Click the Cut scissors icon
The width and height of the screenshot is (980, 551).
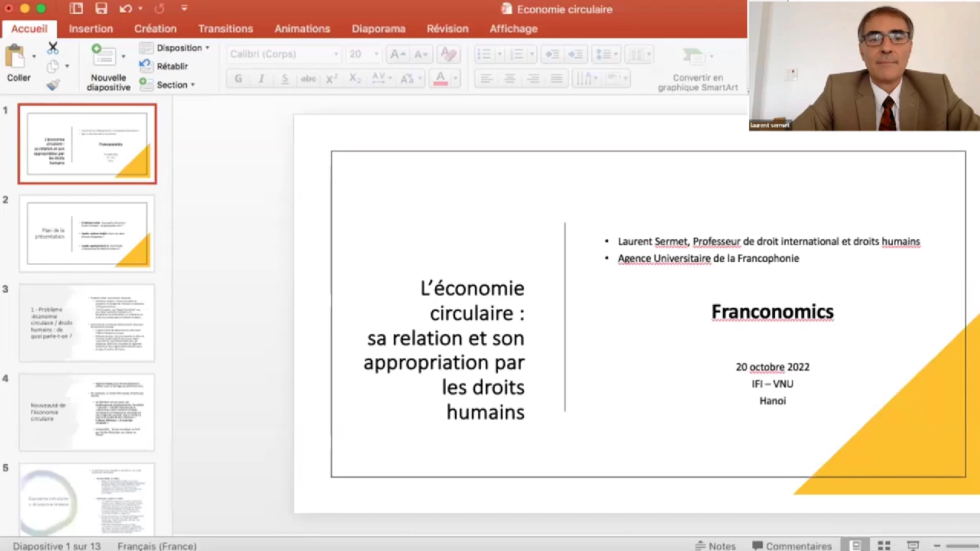pyautogui.click(x=53, y=48)
